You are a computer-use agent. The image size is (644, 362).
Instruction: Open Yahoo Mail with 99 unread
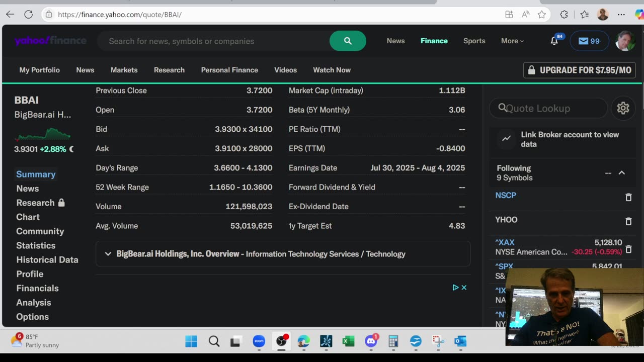point(589,41)
